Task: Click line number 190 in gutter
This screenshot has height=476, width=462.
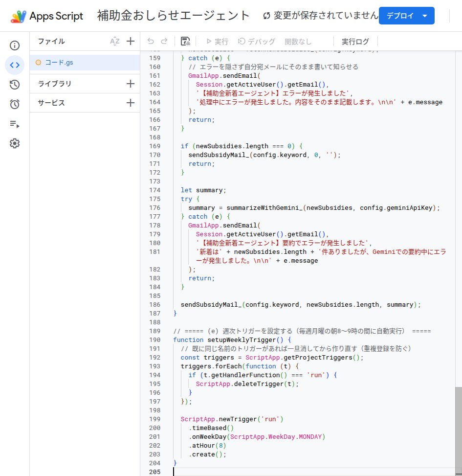Action: click(154, 340)
